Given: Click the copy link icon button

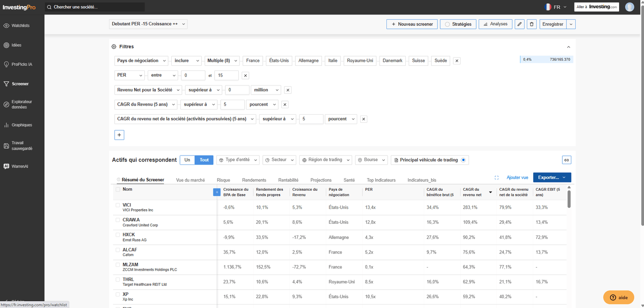Looking at the screenshot, I should (x=567, y=160).
